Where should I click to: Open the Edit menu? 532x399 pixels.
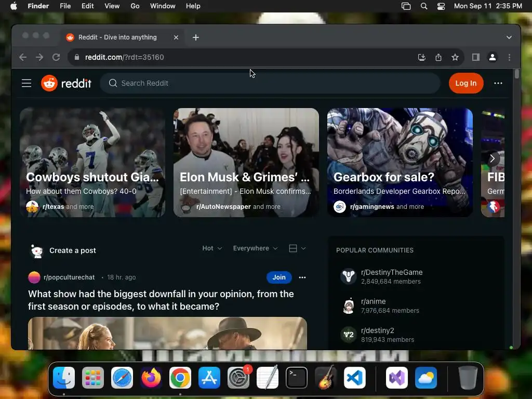tap(87, 6)
